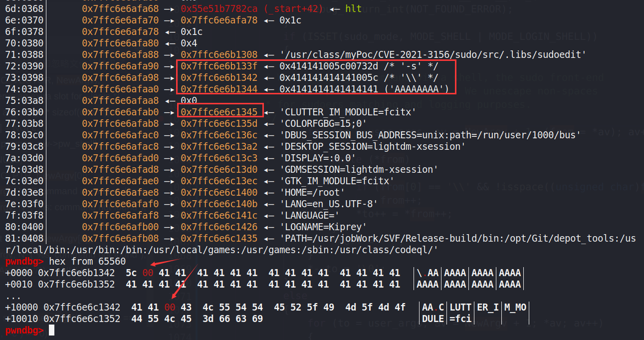Screen dimensions: 644x340
Task: Click boxed address 0x7ffc6e6c1345
Action: point(219,112)
